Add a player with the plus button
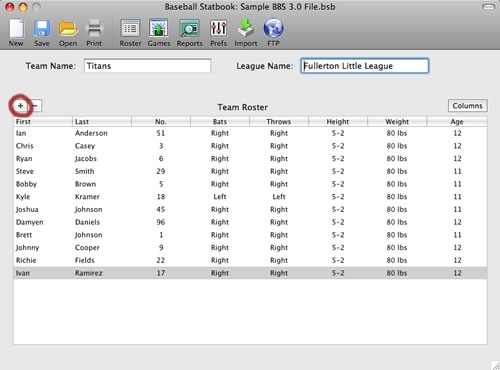This screenshot has height=370, width=500. click(20, 106)
